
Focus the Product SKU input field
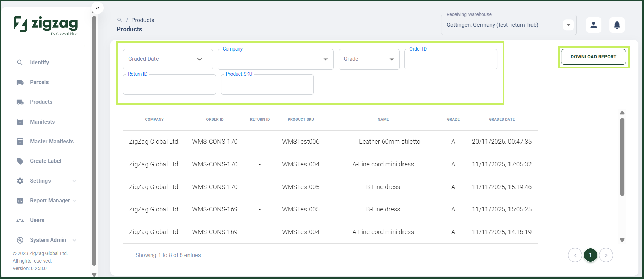point(267,85)
